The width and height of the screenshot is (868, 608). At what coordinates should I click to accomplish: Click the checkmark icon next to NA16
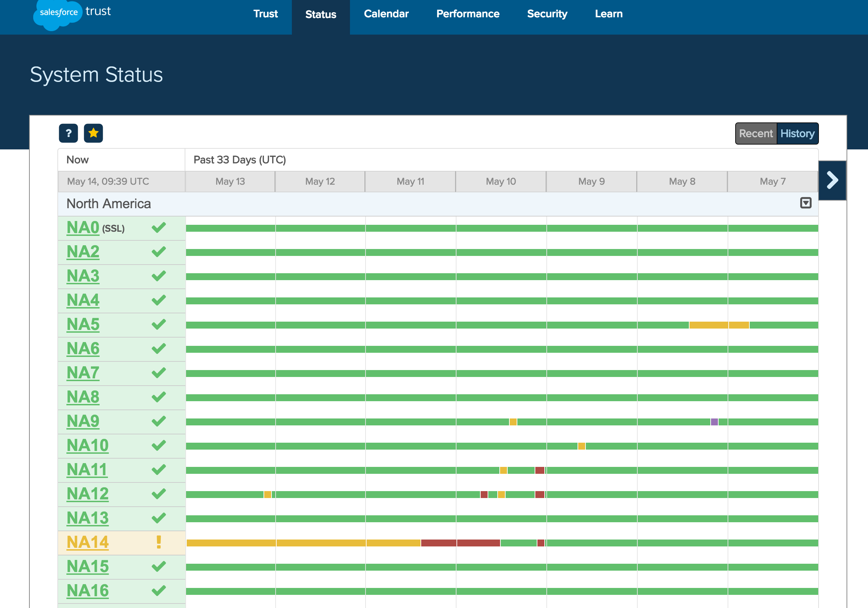click(x=158, y=590)
